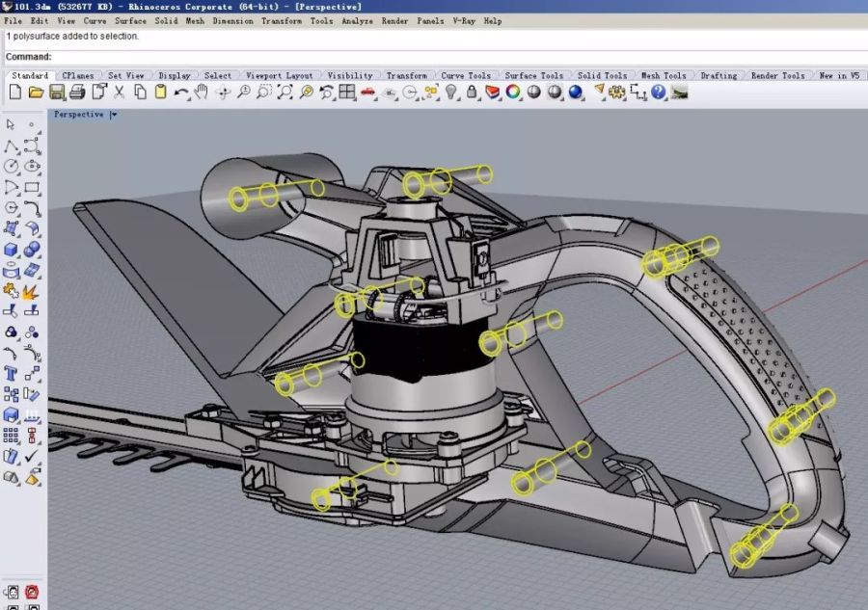
Task: Toggle the Lock objects padlock icon
Action: tap(473, 93)
